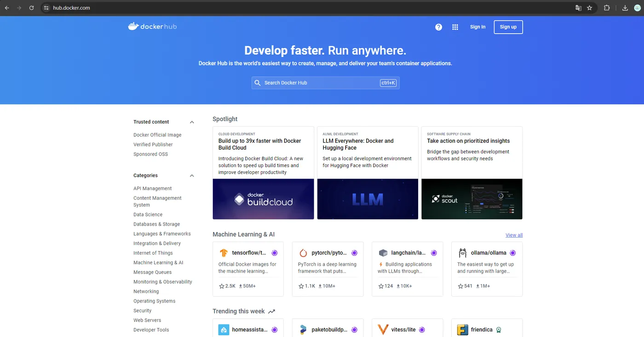
Task: Open the Monitoring & Observability category
Action: coord(163,282)
